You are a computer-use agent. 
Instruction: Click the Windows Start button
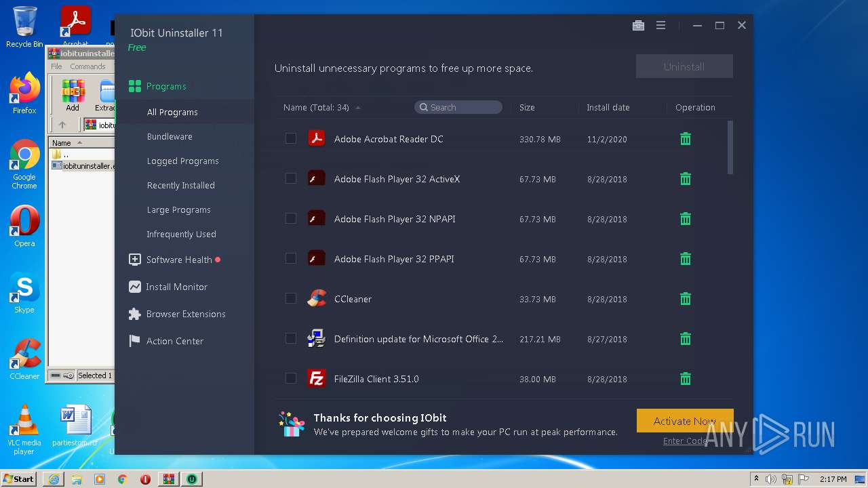18,479
